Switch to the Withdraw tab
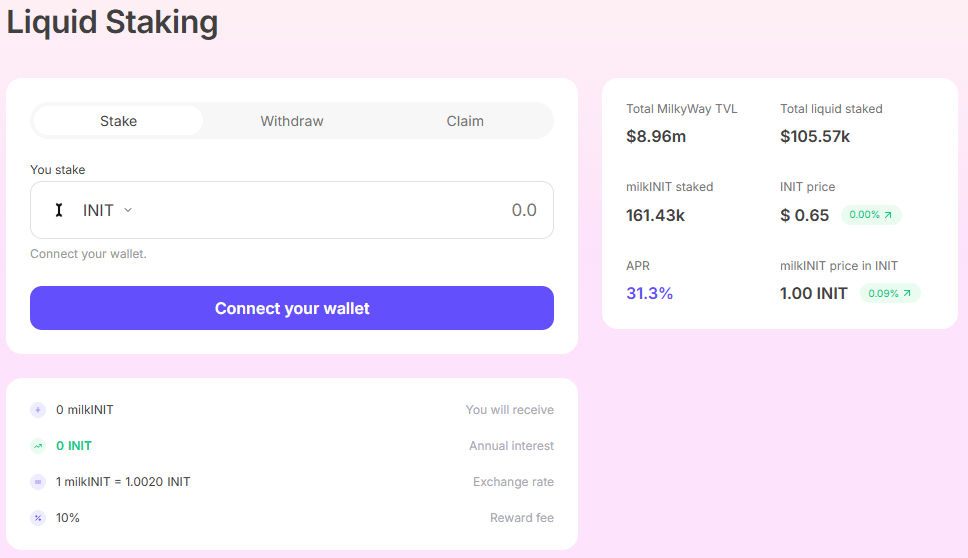Image resolution: width=968 pixels, height=558 pixels. (x=292, y=121)
